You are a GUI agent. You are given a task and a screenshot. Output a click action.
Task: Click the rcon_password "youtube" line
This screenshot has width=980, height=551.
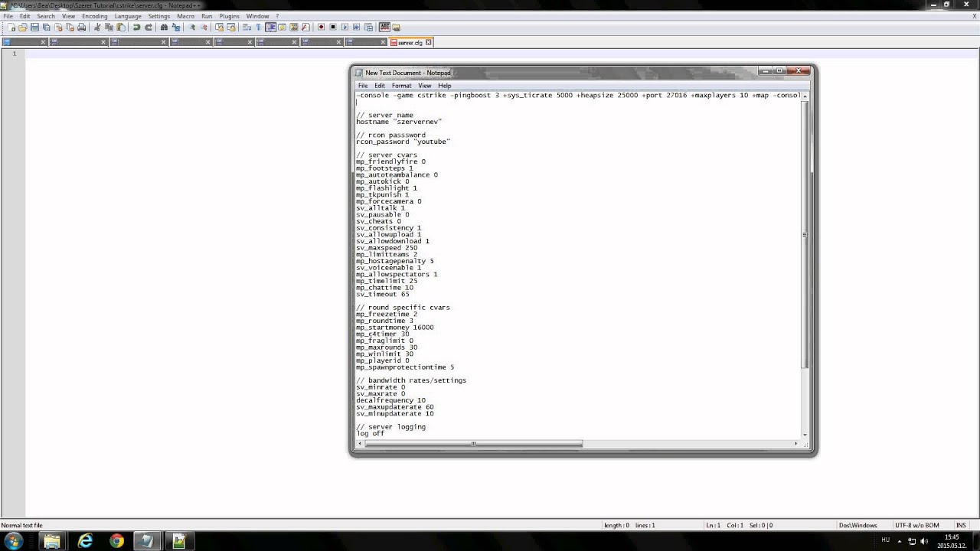coord(403,142)
